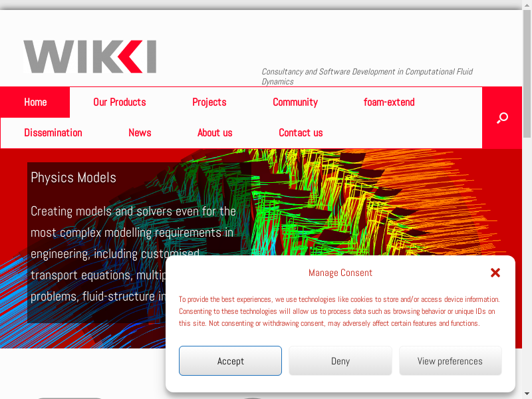Open the Home menu item
The width and height of the screenshot is (532, 399).
(x=35, y=102)
